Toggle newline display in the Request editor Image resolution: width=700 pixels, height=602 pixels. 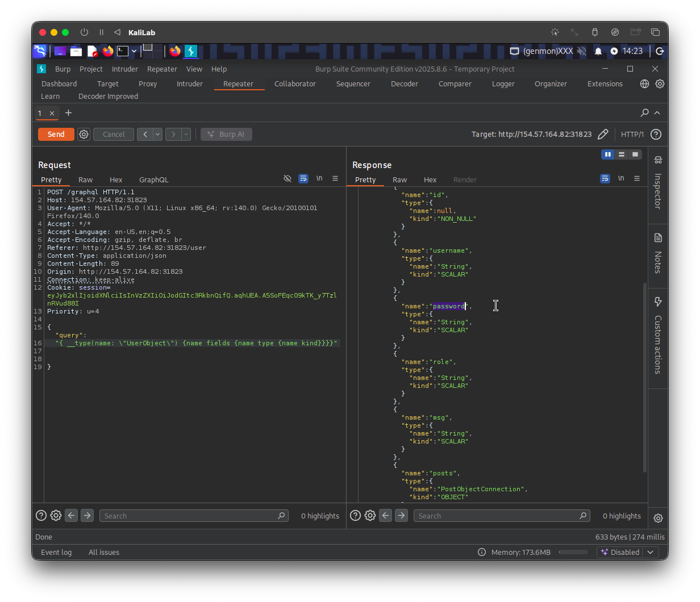pos(319,178)
